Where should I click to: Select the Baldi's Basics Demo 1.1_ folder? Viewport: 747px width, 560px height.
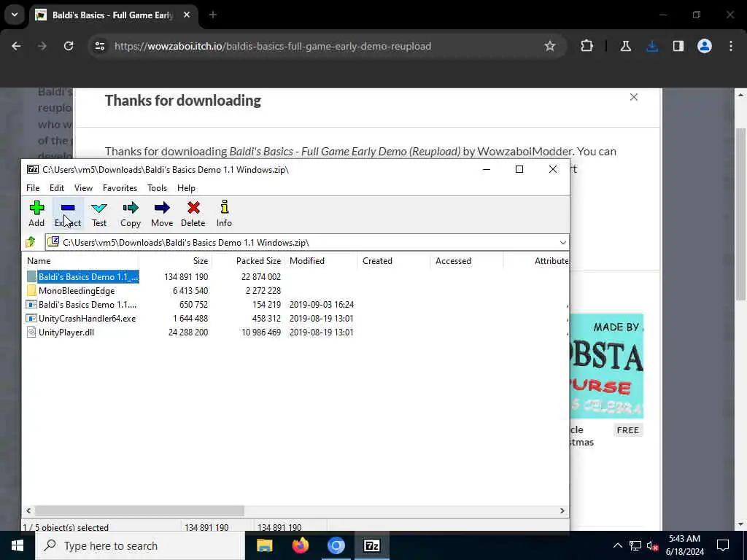pyautogui.click(x=83, y=276)
